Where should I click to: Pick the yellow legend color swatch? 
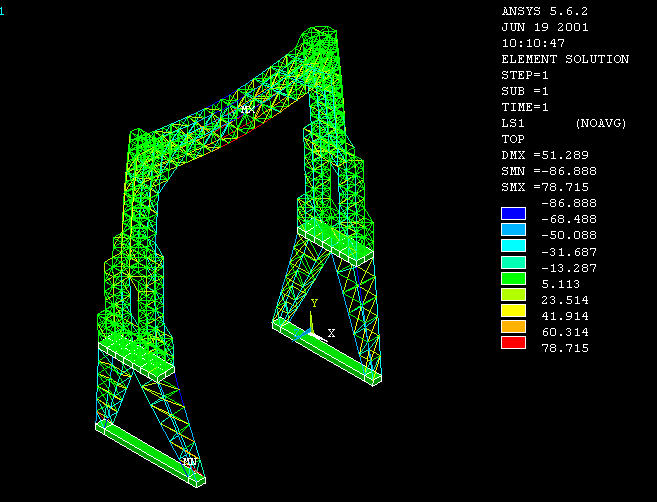(x=513, y=312)
